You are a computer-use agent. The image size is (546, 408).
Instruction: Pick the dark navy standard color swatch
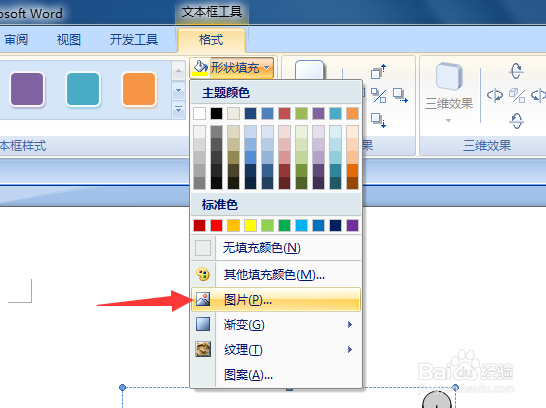(x=335, y=225)
